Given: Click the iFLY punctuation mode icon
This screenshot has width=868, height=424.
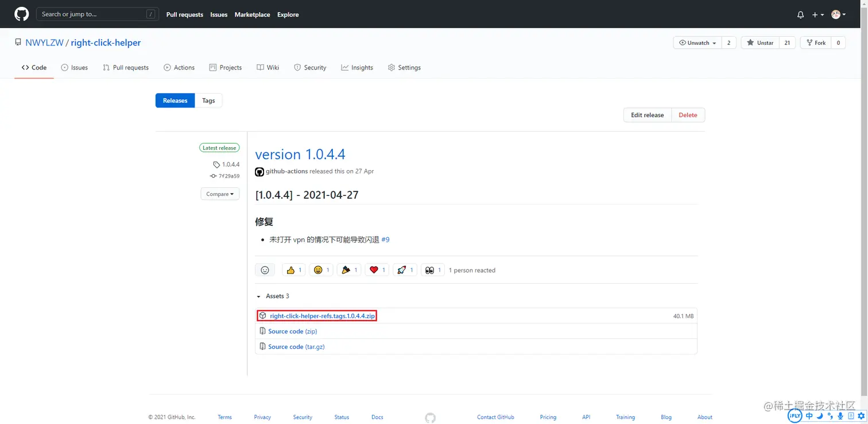Looking at the screenshot, I should click(830, 416).
